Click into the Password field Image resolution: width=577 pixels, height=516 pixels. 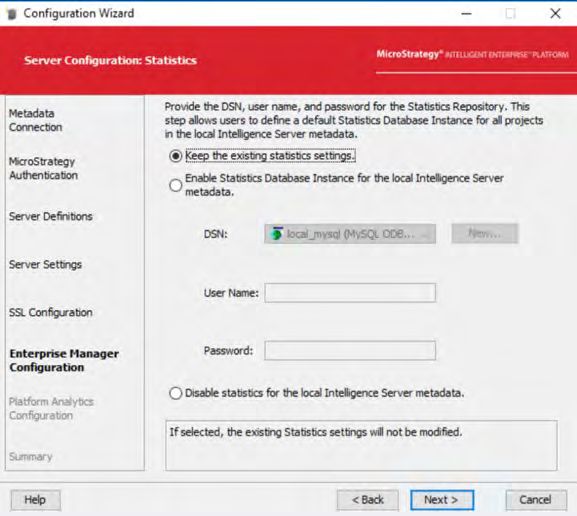[350, 350]
